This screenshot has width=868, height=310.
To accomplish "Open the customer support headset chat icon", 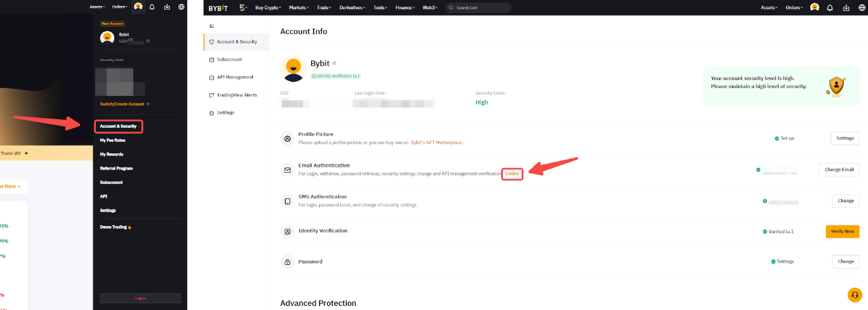I will [x=854, y=295].
